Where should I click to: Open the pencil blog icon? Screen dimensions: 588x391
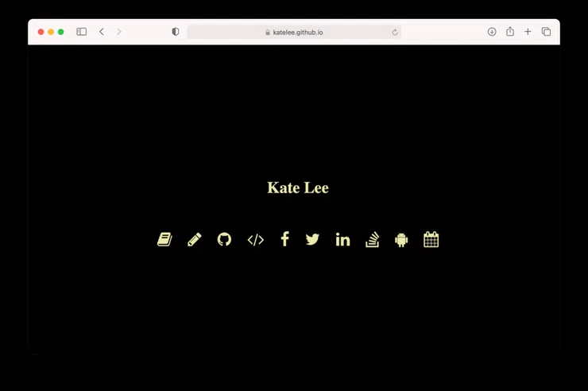click(194, 239)
